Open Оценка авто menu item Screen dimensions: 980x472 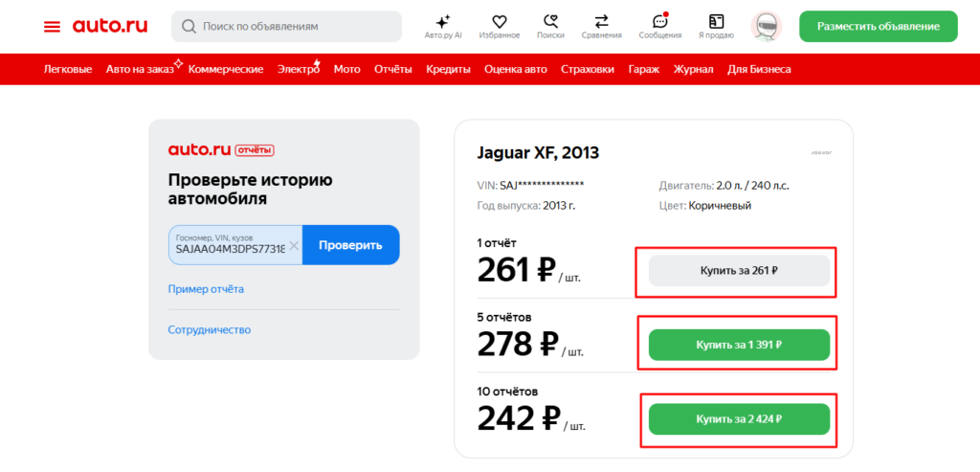click(516, 69)
